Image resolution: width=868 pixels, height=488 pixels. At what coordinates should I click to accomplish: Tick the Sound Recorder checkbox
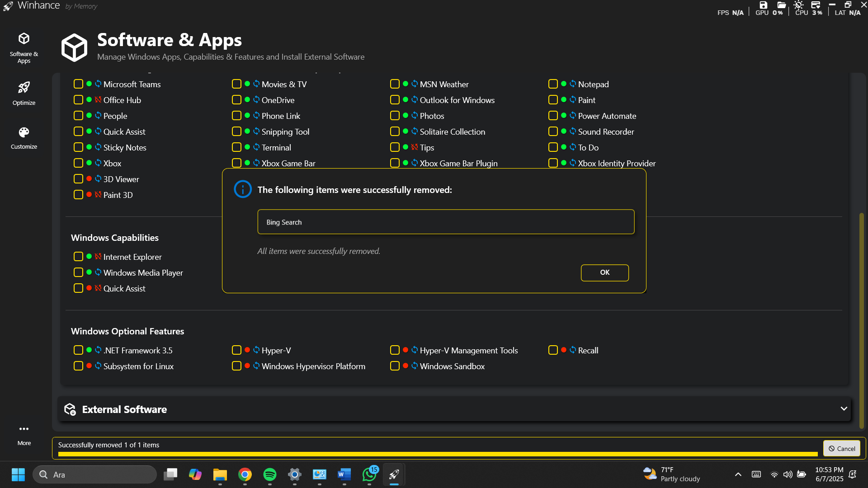553,131
